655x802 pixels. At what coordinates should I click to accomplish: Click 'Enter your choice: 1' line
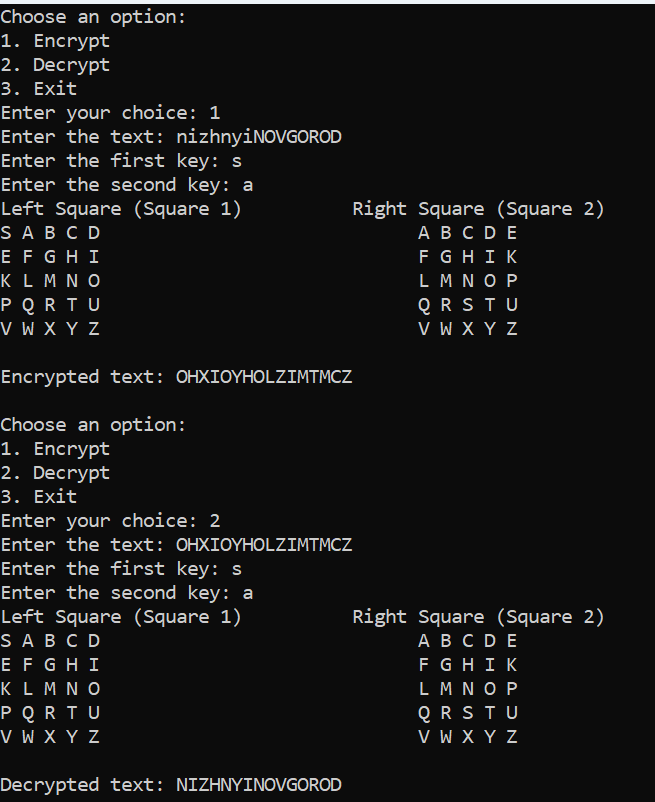(x=110, y=113)
